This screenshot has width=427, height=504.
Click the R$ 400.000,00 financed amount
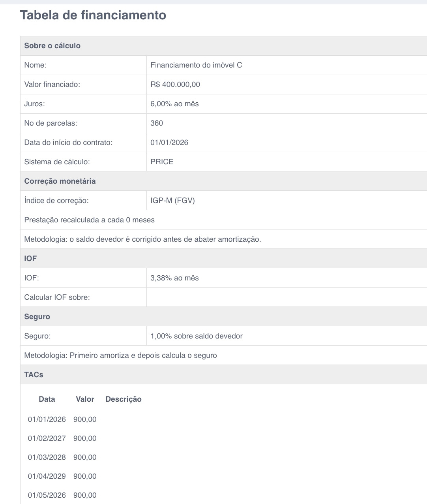175,85
